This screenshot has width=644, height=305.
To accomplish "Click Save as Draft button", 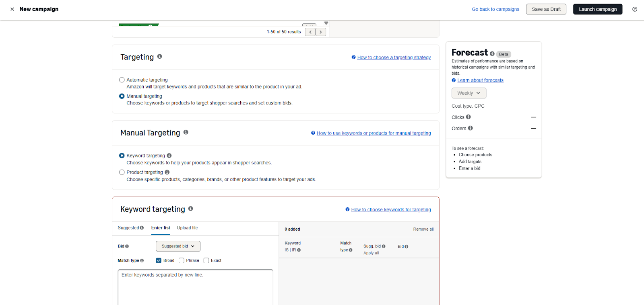I will [x=546, y=9].
